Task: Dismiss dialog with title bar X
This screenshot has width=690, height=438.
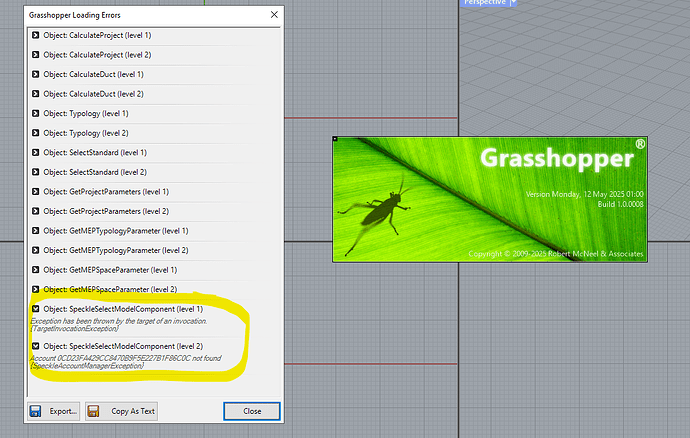Action: coord(274,15)
